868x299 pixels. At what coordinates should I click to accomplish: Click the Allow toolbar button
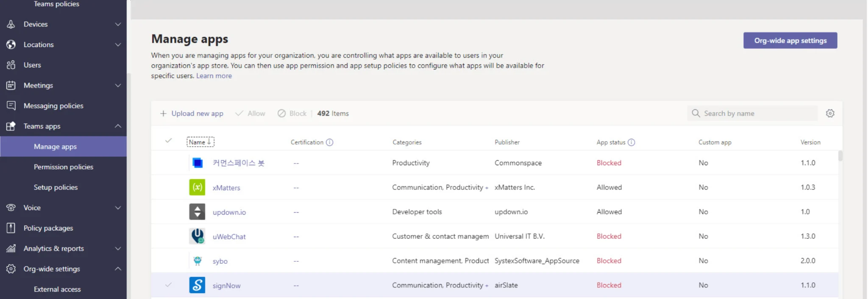coord(250,114)
